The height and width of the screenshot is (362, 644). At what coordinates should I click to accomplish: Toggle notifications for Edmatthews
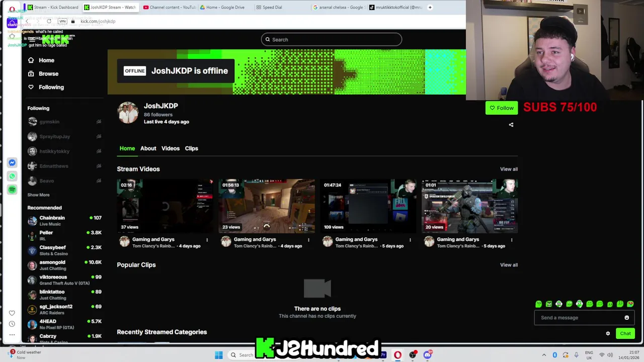click(x=99, y=166)
